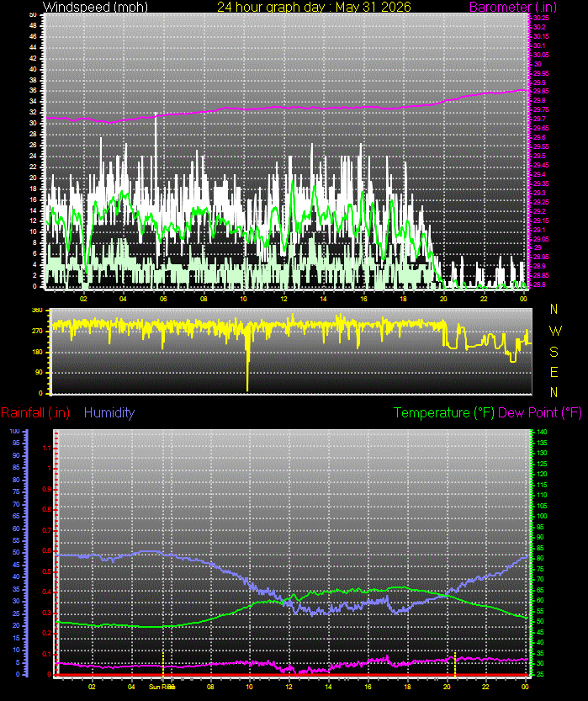Click "75" on the blue humidity axis
The width and height of the screenshot is (588, 701).
17,491
